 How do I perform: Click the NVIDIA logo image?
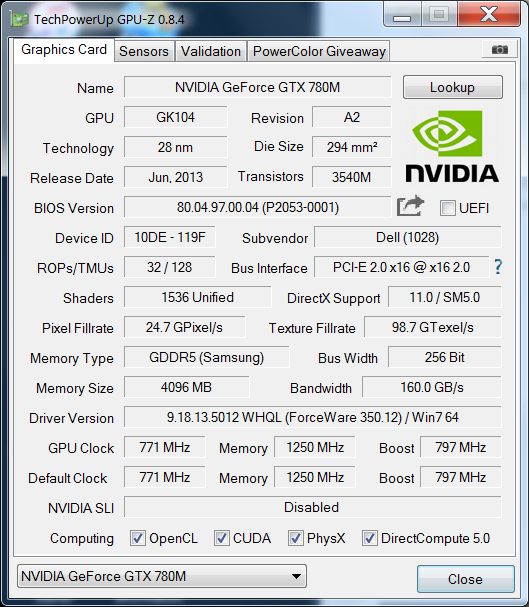click(x=452, y=147)
